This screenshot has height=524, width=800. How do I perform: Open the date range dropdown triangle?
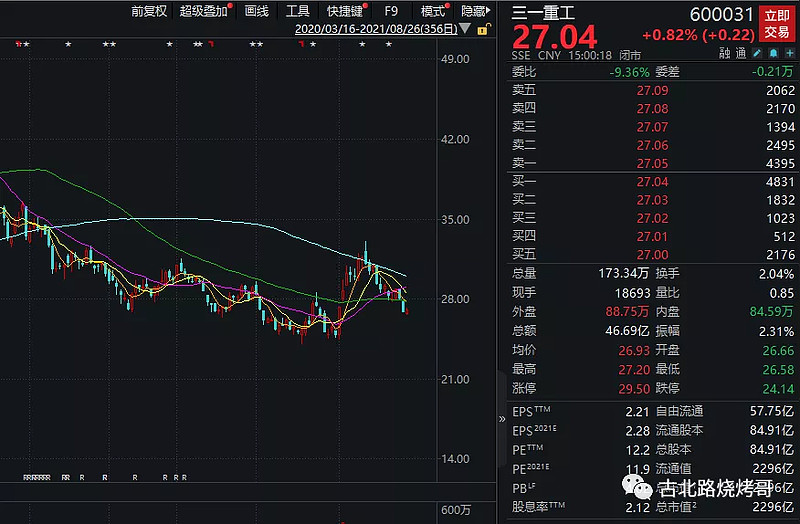point(465,29)
